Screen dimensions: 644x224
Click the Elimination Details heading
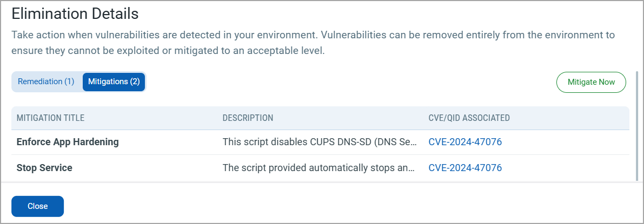(75, 13)
